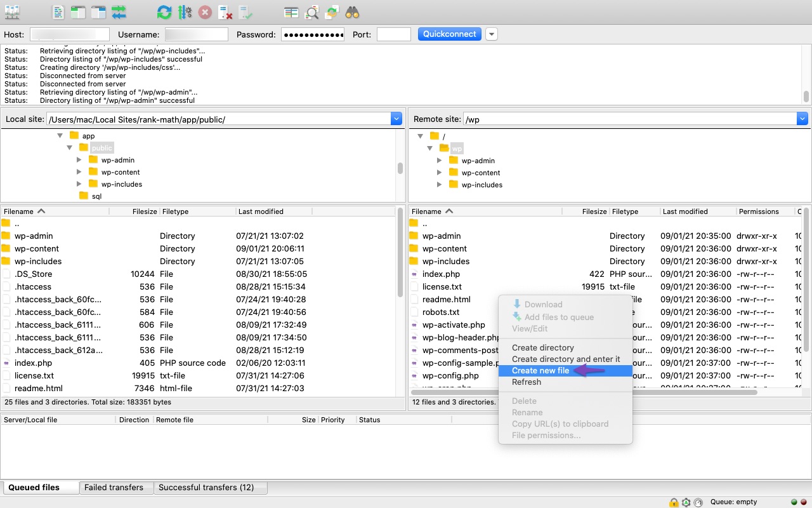
Task: Collapse the public folder in local tree
Action: coord(70,147)
